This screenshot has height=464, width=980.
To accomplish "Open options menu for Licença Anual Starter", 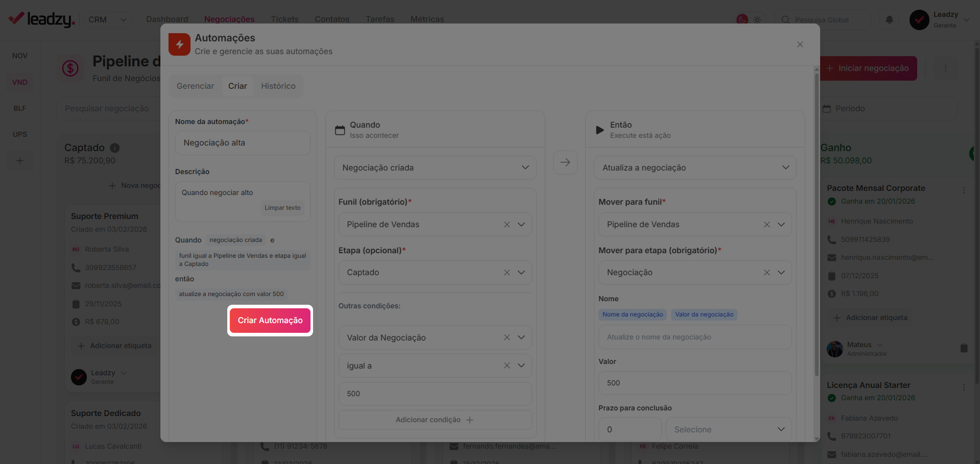I will pos(964,387).
